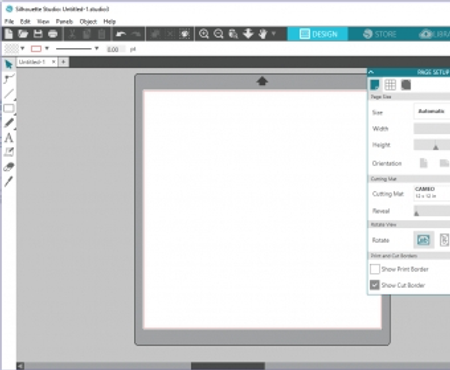Collapse the Page Setup panel chevron
This screenshot has width=450, height=370.
point(371,72)
